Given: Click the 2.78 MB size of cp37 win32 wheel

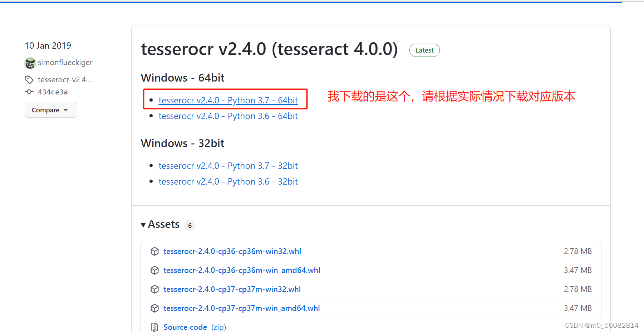Looking at the screenshot, I should tap(578, 289).
